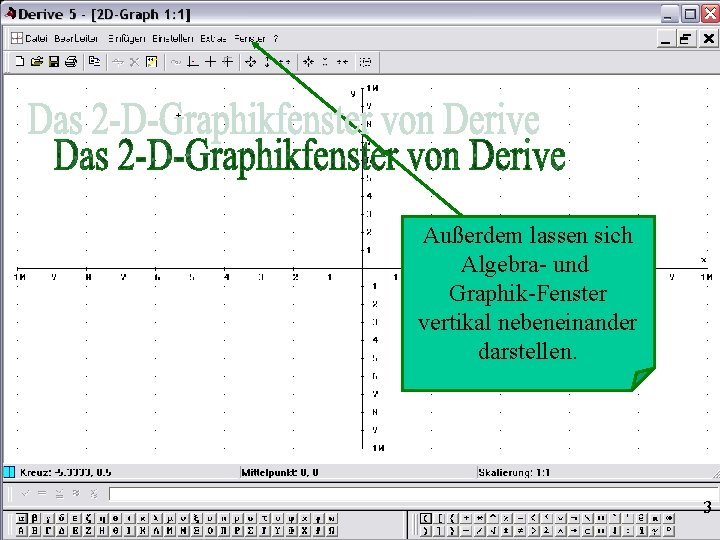The image size is (720, 540).
Task: Insert subset symbol from math toolbar
Action: tap(588, 531)
